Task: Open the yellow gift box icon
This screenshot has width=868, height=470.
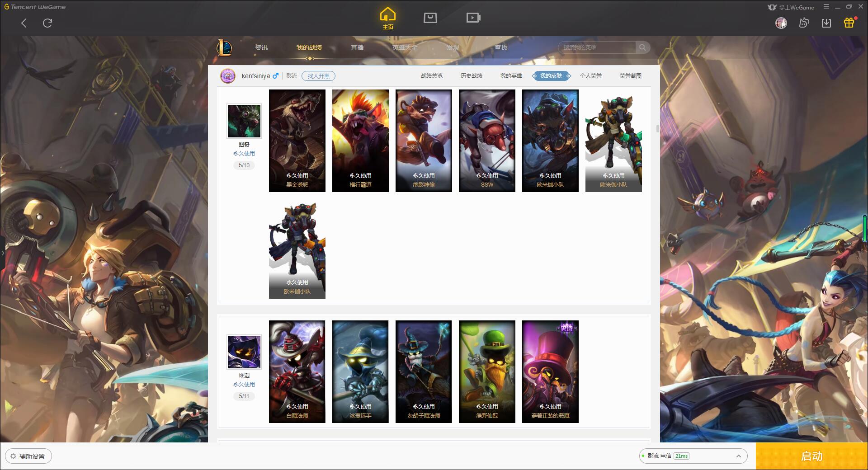Action: 849,23
